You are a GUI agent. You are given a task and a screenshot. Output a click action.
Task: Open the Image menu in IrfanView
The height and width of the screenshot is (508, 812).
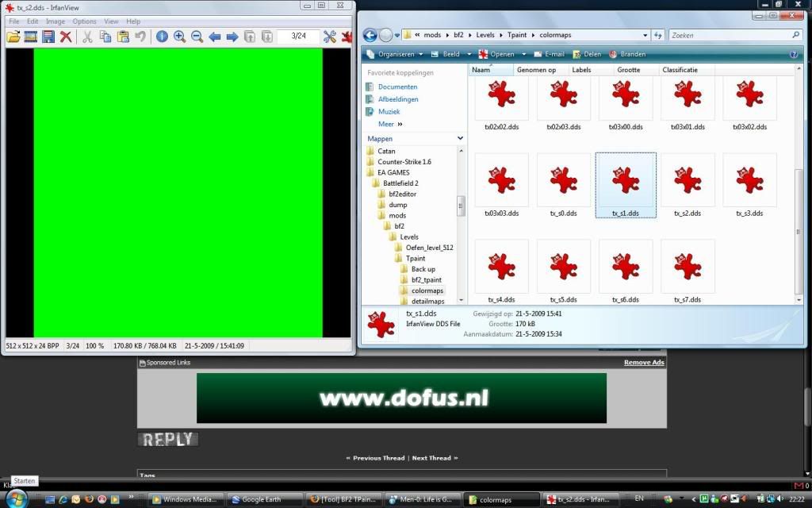55,21
